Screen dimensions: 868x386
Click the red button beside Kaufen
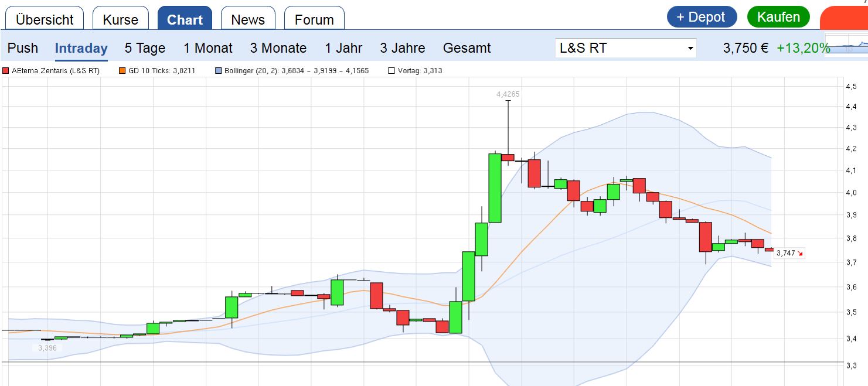pyautogui.click(x=844, y=18)
